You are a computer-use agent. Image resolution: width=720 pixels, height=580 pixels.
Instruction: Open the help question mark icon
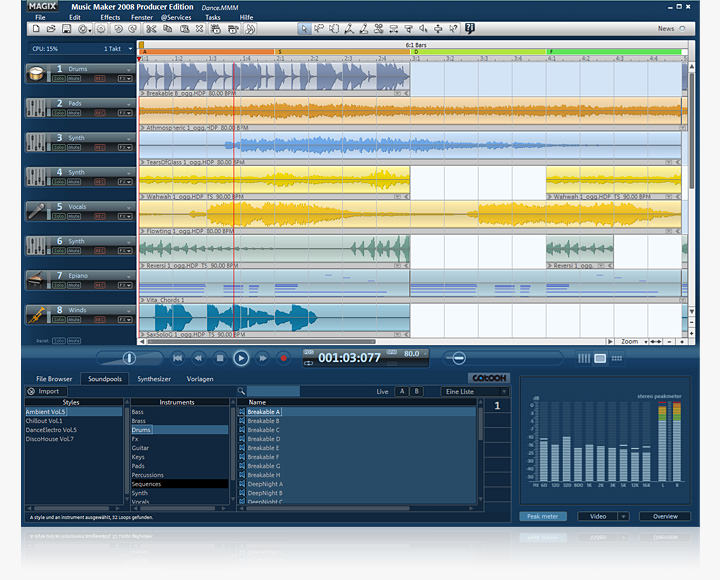click(x=470, y=28)
